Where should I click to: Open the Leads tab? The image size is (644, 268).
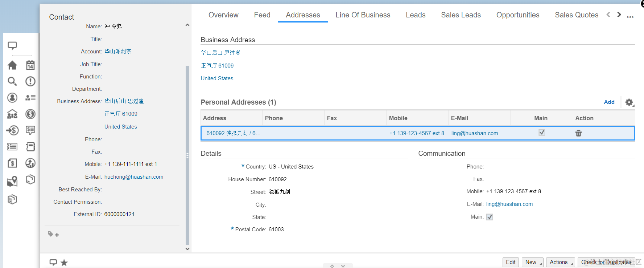tap(416, 15)
